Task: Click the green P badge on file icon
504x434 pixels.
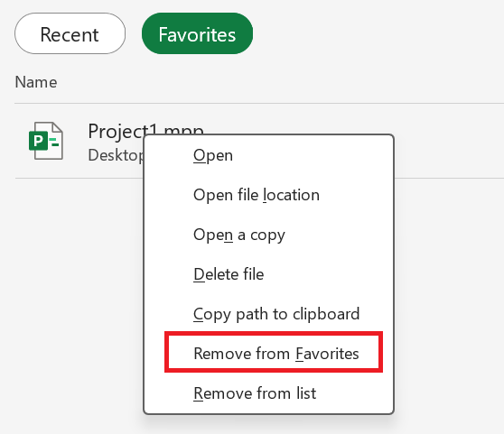Action: [x=38, y=141]
